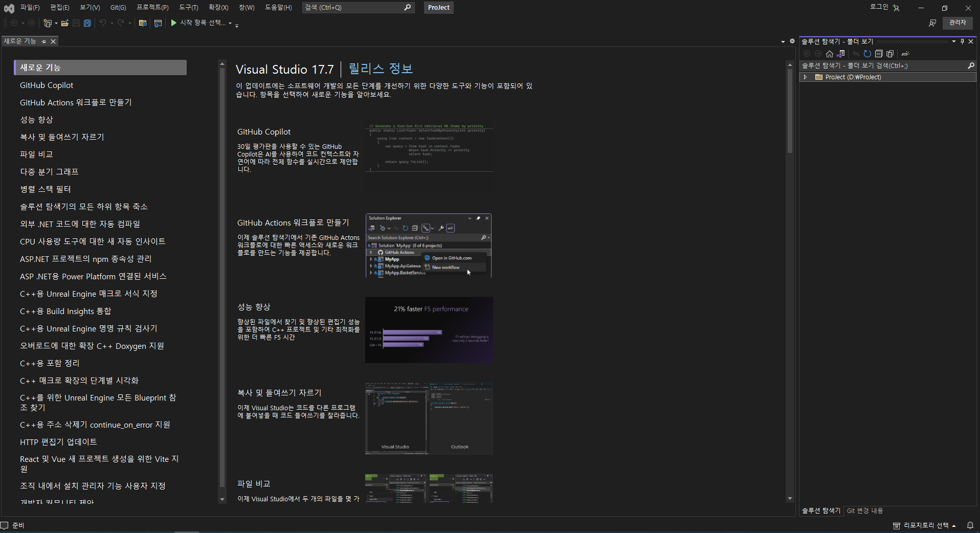Click the Find in Files folder icon

coord(143,23)
